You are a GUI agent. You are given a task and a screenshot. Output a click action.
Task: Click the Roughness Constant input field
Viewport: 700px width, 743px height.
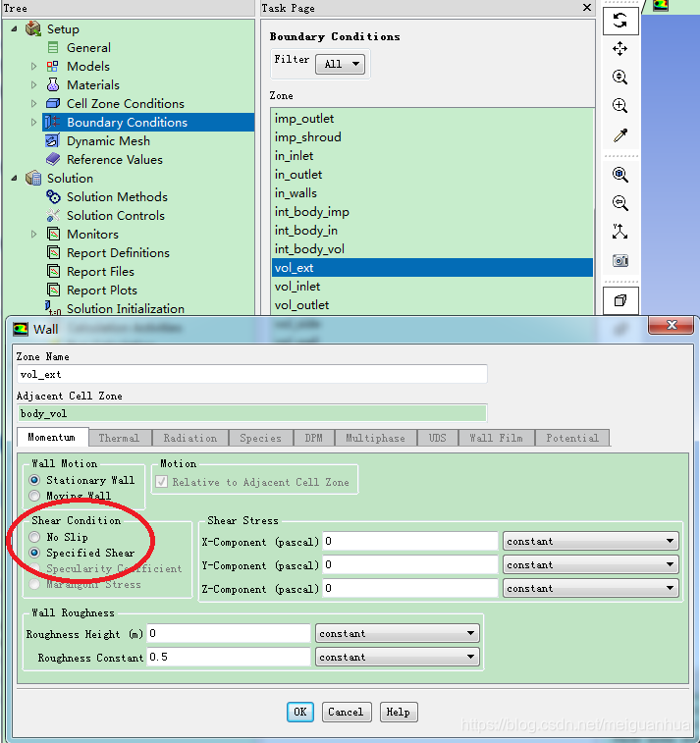[x=229, y=657]
